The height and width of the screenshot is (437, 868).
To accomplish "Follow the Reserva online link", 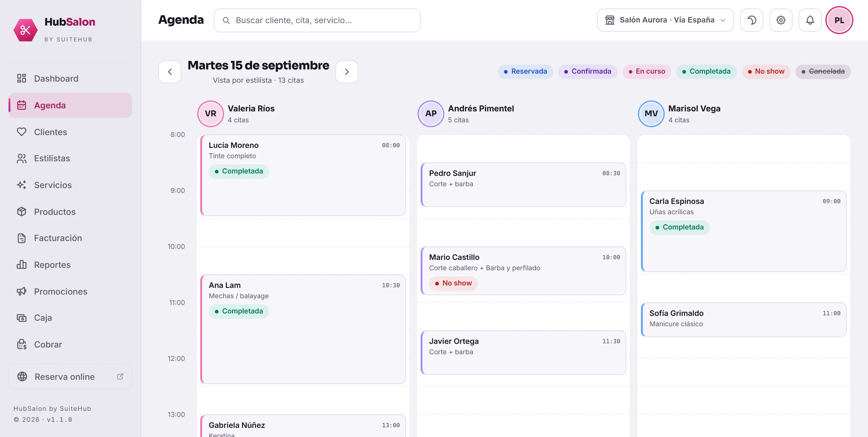I will click(70, 376).
